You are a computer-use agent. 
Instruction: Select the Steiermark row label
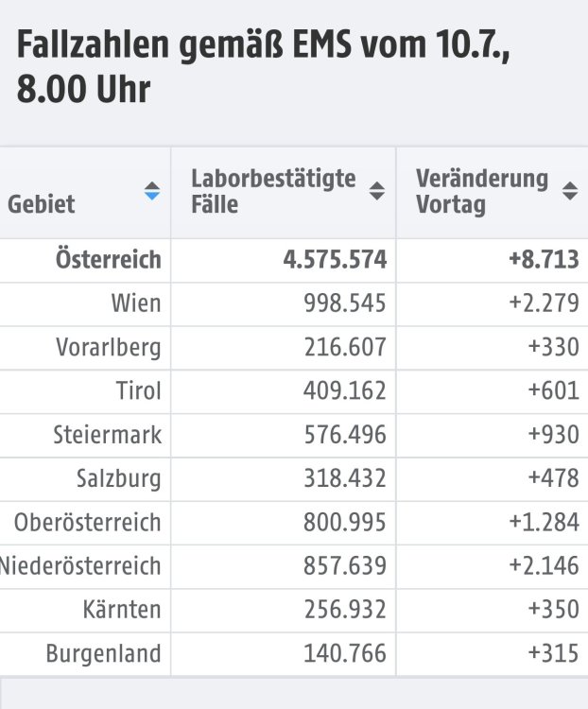(x=107, y=435)
